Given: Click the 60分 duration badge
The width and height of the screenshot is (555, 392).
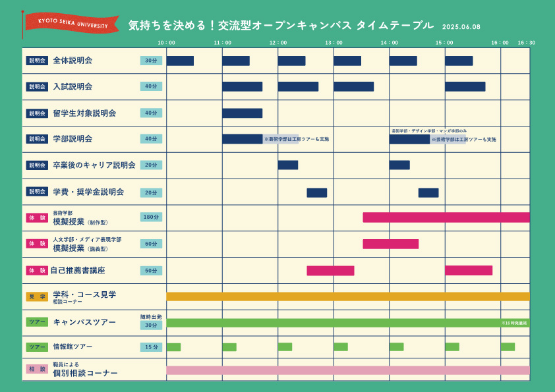Looking at the screenshot, I should (151, 244).
